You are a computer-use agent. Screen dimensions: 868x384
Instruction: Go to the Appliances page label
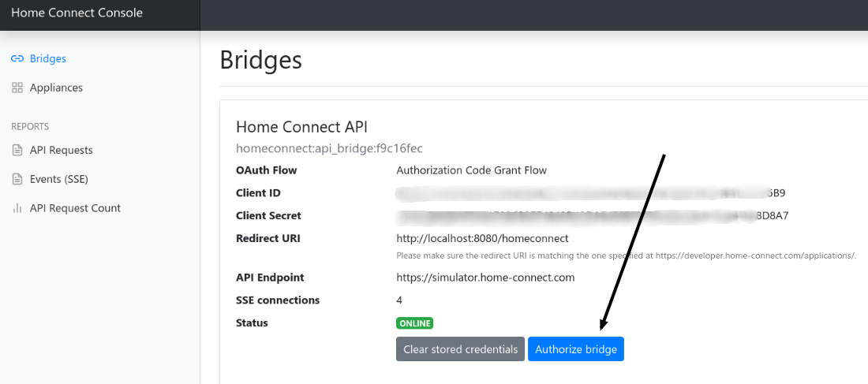(56, 88)
